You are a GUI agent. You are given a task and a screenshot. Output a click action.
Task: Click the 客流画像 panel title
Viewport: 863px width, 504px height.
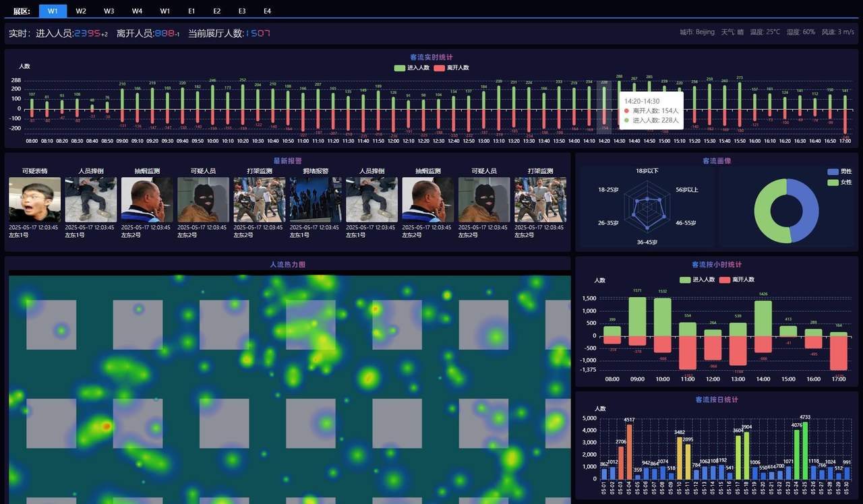coord(717,160)
